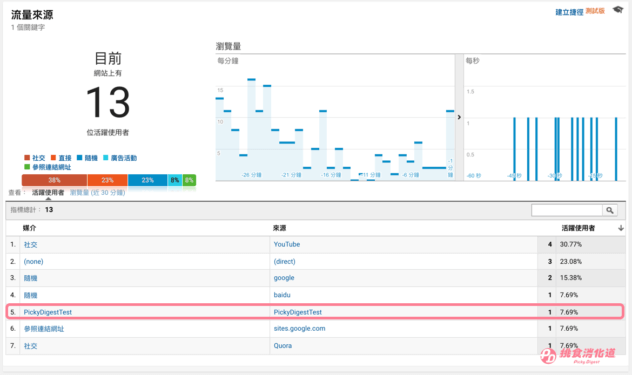Click the 社交 legend item

point(35,158)
